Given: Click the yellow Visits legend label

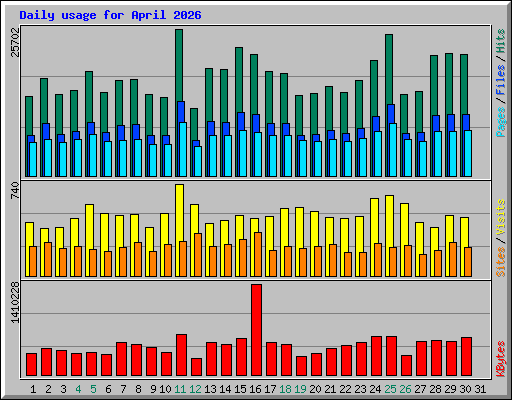Looking at the screenshot, I should pyautogui.click(x=501, y=217).
